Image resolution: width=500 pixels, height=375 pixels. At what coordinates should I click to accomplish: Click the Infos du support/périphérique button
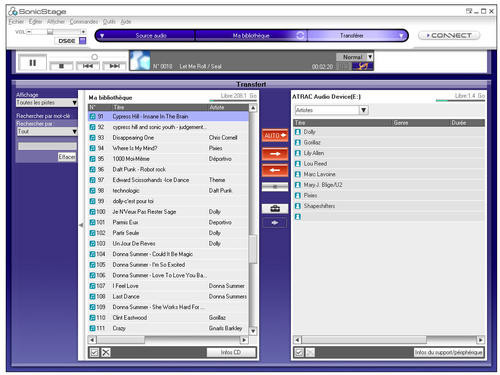pyautogui.click(x=449, y=352)
